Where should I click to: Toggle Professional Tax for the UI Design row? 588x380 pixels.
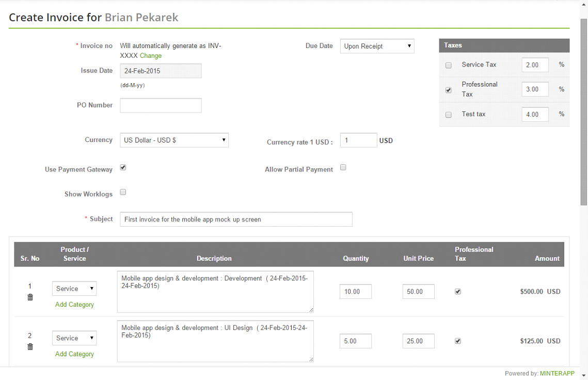pyautogui.click(x=458, y=341)
